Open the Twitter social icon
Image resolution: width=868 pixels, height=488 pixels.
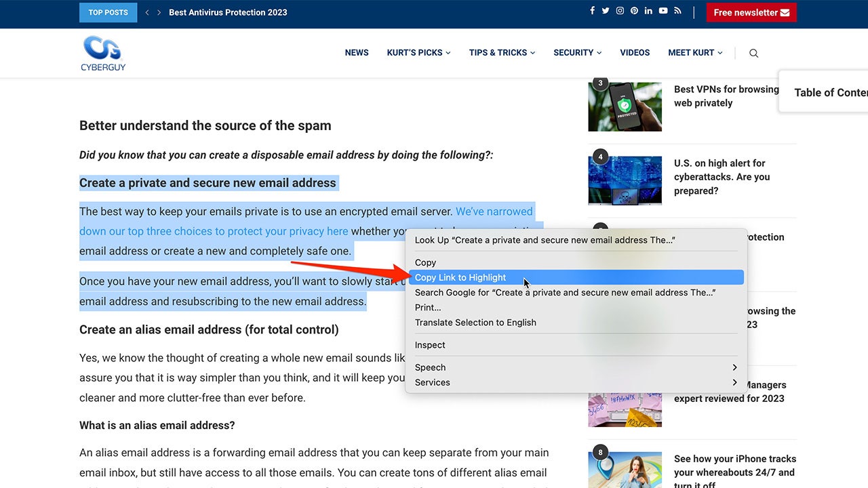[606, 11]
